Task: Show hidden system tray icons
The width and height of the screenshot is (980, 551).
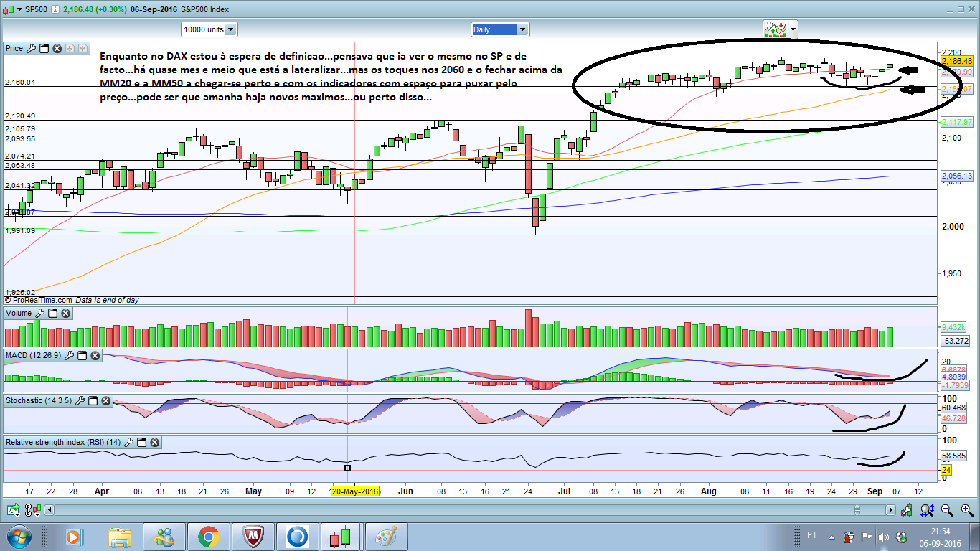Action: (x=831, y=537)
